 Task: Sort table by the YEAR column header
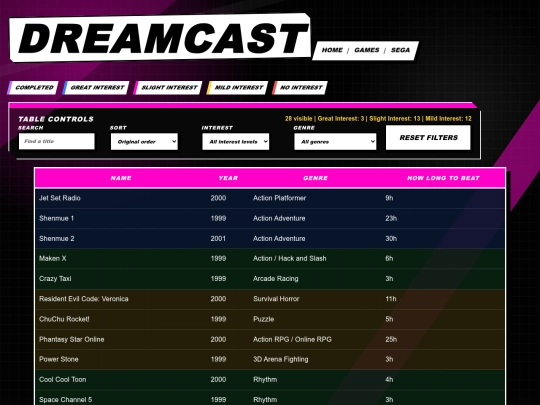pos(228,178)
